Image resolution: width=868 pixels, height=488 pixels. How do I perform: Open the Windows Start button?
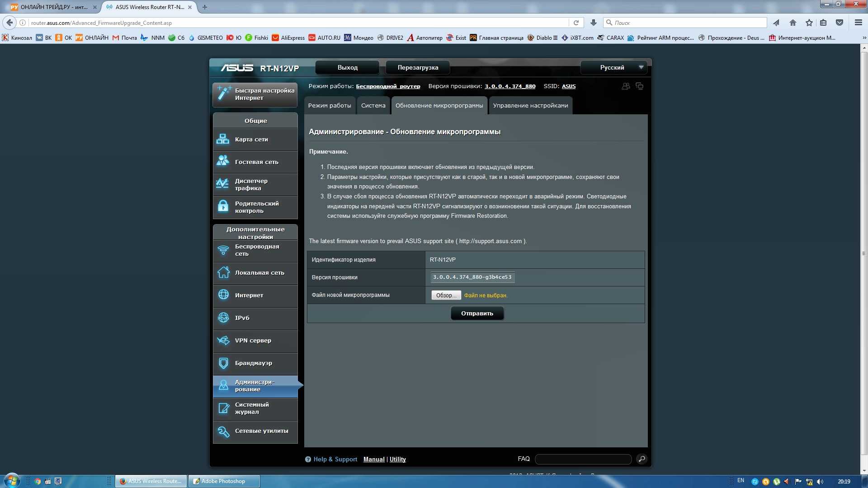pos(11,481)
